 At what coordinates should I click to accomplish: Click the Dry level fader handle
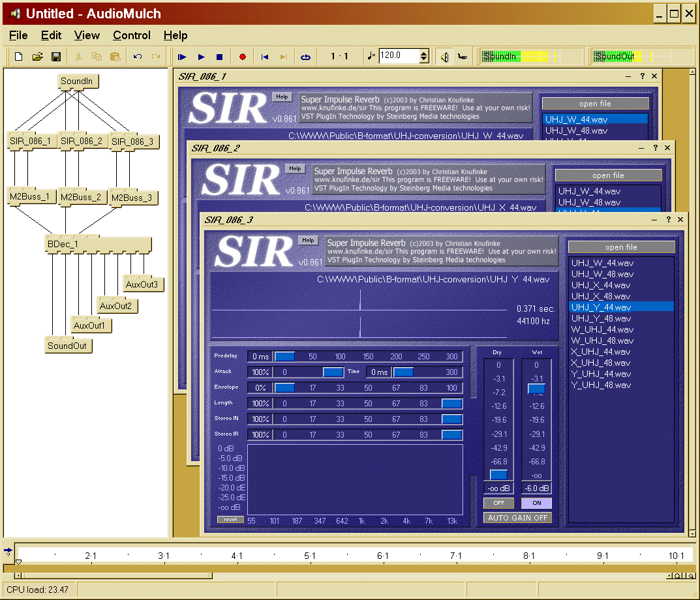tap(498, 475)
